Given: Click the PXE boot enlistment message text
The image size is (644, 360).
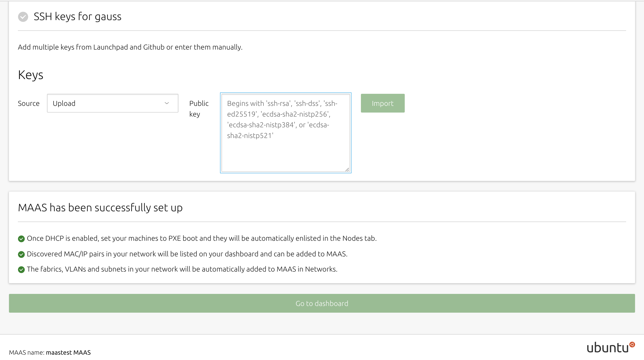Looking at the screenshot, I should click(x=201, y=238).
